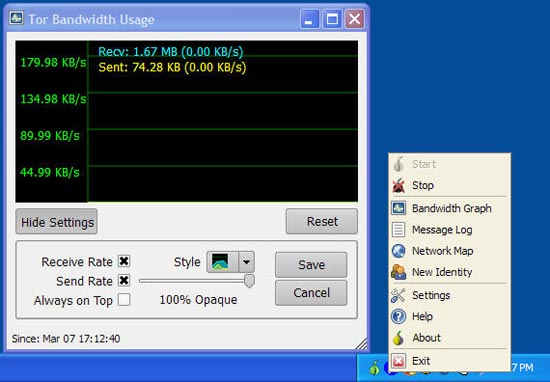This screenshot has height=382, width=550.
Task: Click the Stop ladybug icon in tray menu
Action: 399,186
